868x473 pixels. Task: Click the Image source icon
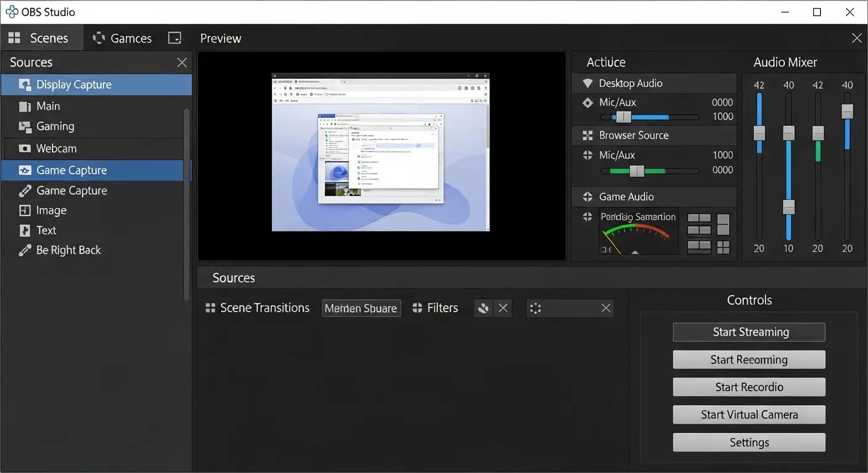pyautogui.click(x=25, y=211)
